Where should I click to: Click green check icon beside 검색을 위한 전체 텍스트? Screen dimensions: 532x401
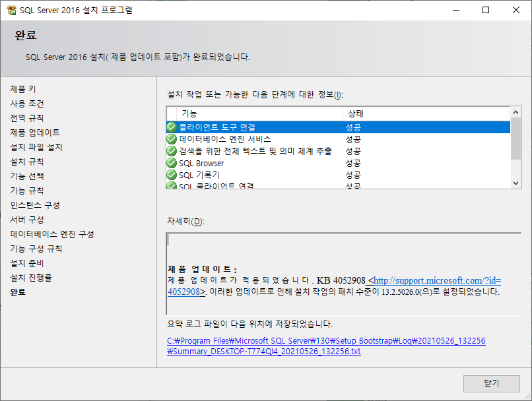pyautogui.click(x=172, y=151)
